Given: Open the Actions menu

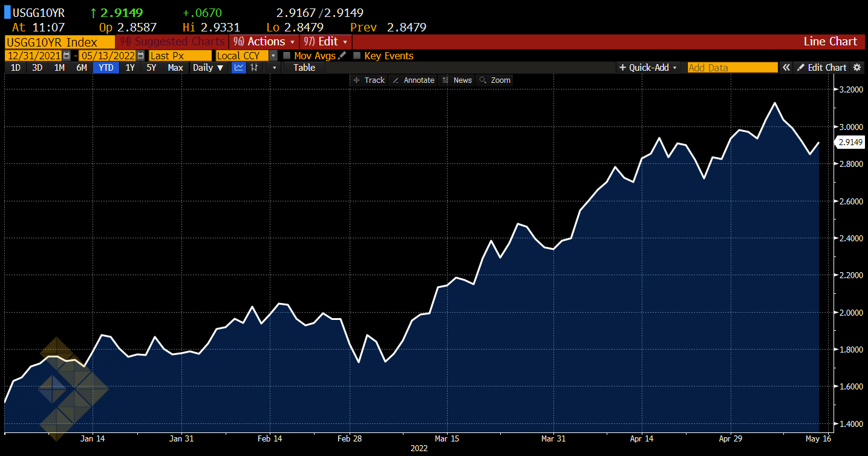Looking at the screenshot, I should pos(266,42).
